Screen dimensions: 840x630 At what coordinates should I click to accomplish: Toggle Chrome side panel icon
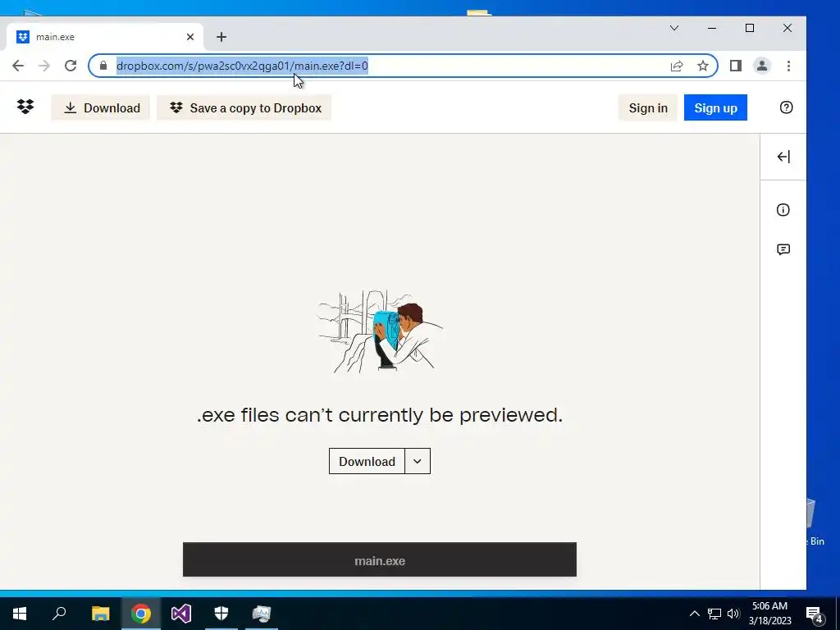click(736, 66)
